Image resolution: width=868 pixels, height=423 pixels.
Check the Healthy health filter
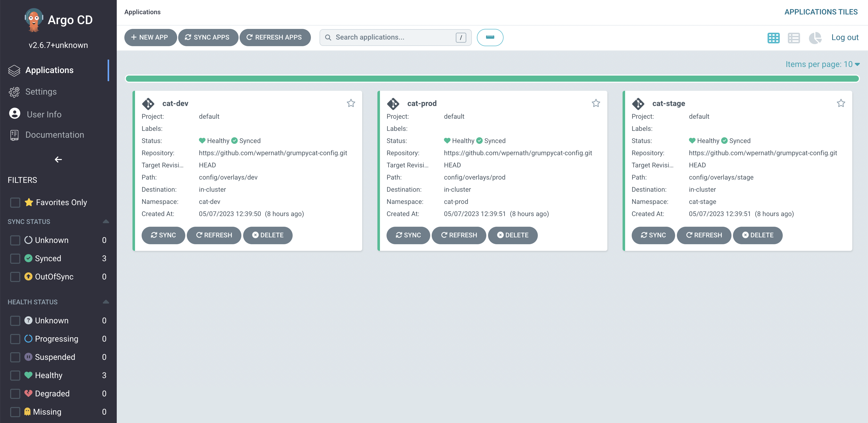(15, 375)
